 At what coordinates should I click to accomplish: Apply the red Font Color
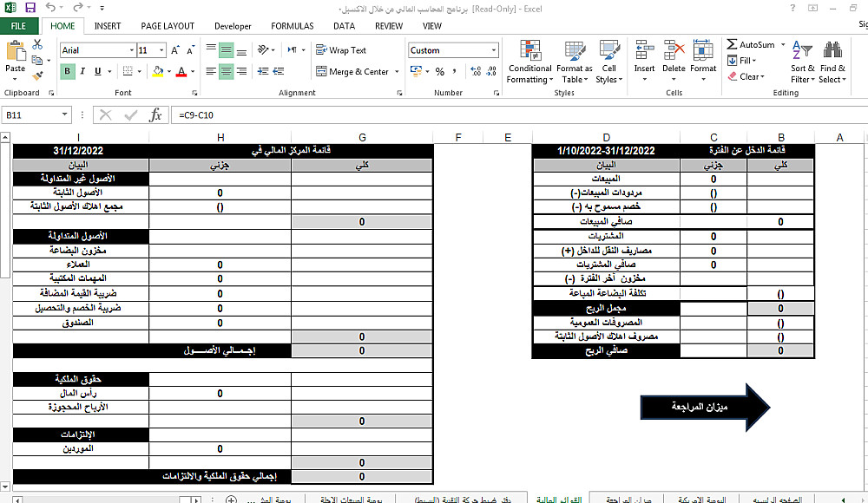181,71
